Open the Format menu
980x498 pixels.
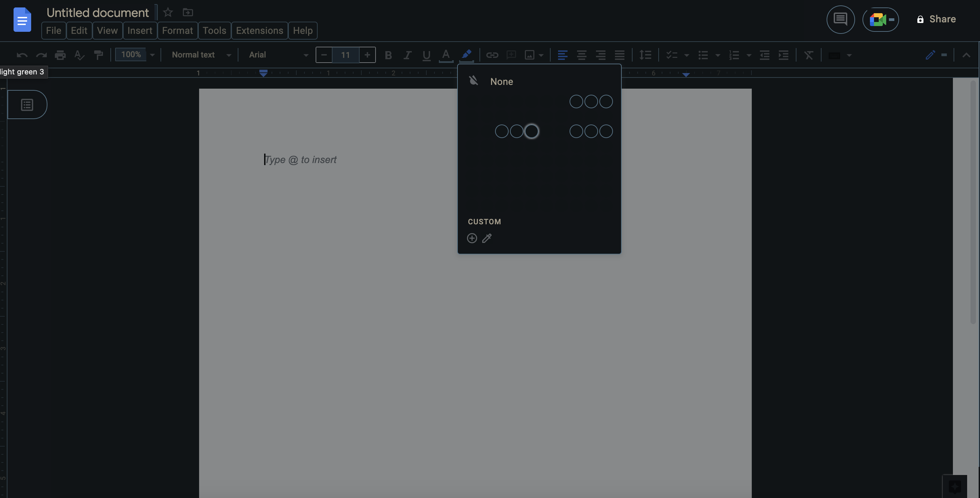[x=177, y=30]
